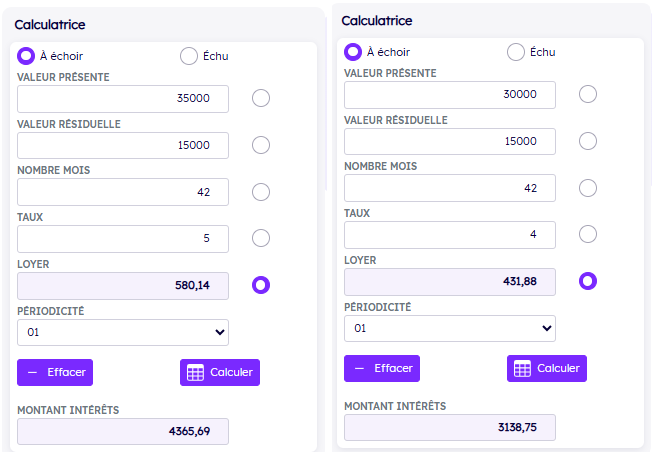
Task: Click the left Calculer button
Action: coord(220,373)
